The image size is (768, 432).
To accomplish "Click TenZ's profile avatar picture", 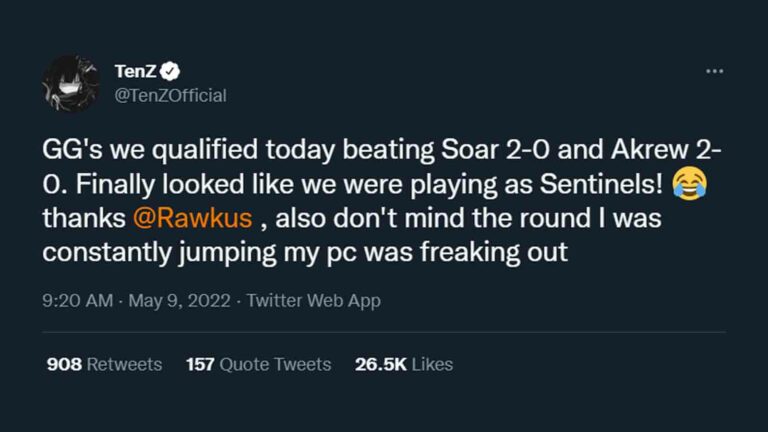I will pos(71,83).
